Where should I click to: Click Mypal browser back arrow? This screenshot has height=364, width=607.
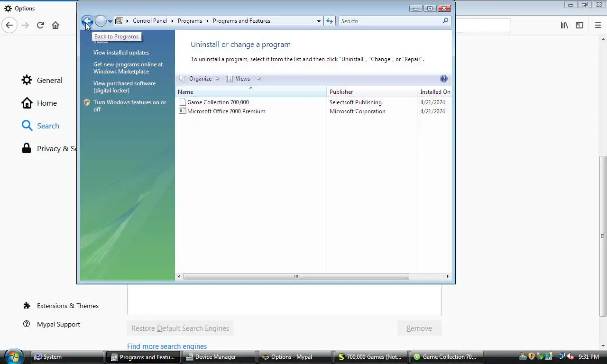click(9, 25)
